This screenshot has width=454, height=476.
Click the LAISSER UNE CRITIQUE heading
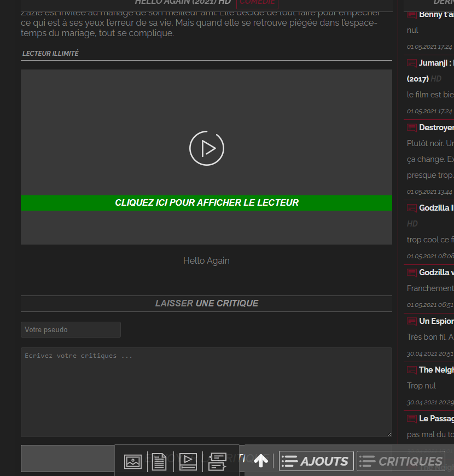[x=207, y=303]
